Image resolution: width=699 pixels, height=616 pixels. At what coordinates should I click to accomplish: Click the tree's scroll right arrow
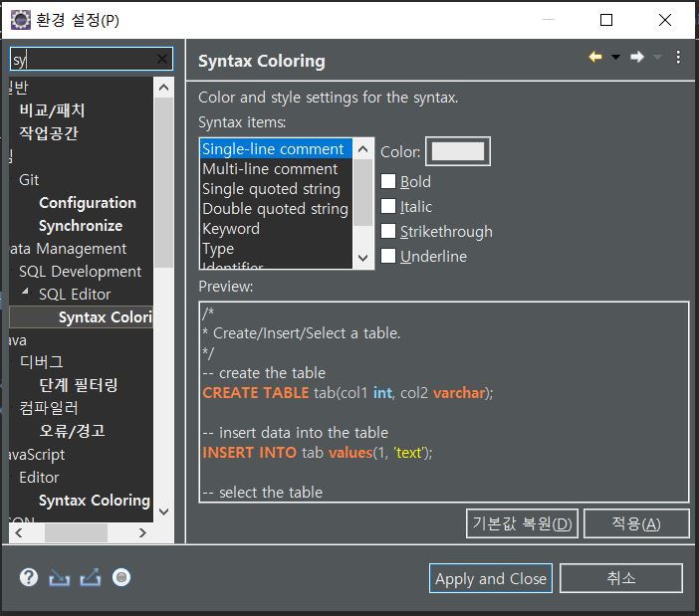click(142, 532)
